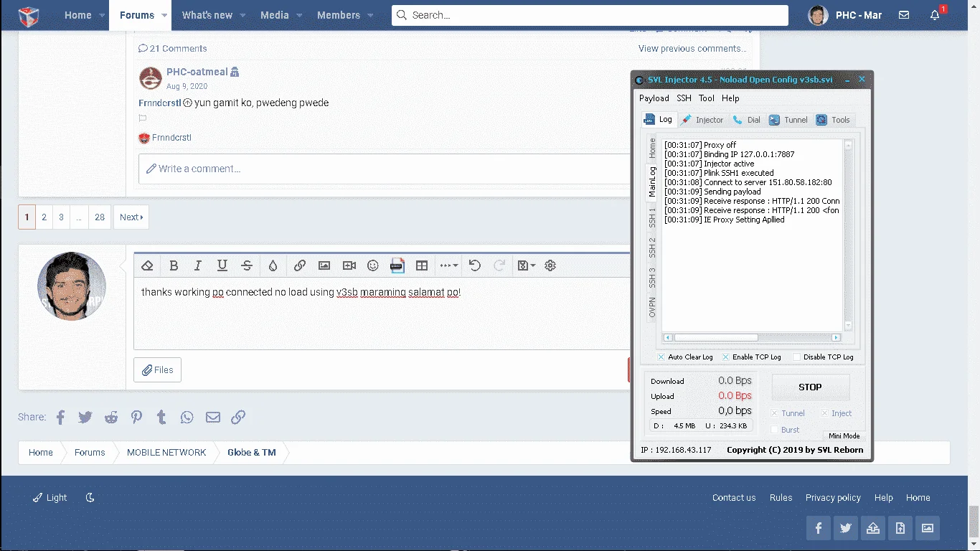The width and height of the screenshot is (980, 551).
Task: Toggle Auto Clear Log checkbox
Action: pos(661,357)
